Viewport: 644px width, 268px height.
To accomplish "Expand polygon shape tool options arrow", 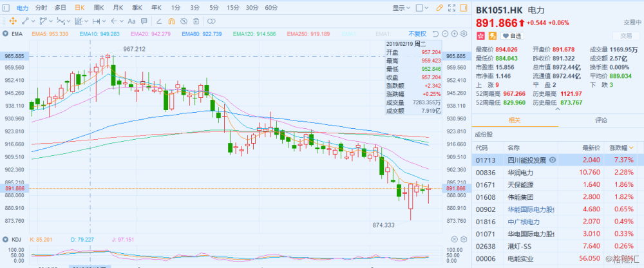I will tap(51, 21).
